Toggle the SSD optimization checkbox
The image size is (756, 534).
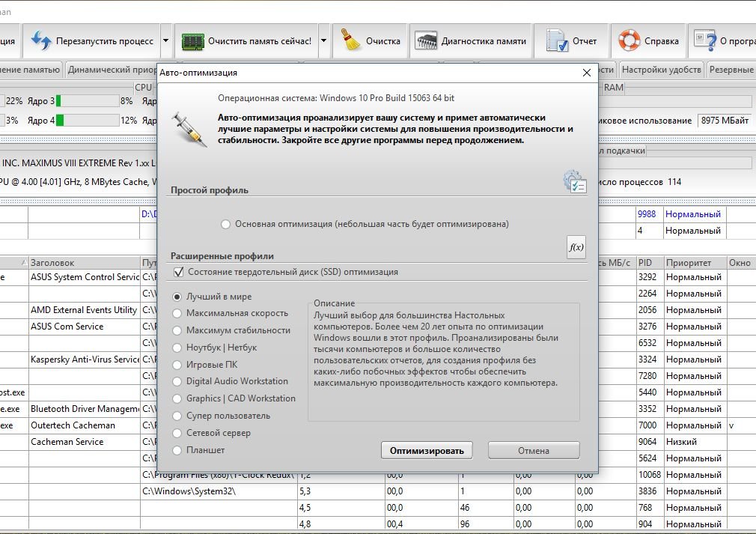(x=178, y=272)
